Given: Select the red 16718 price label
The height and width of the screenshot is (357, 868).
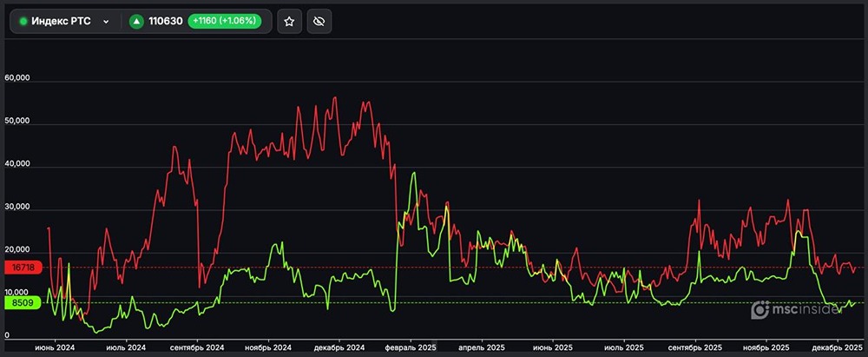Looking at the screenshot, I should [x=22, y=267].
